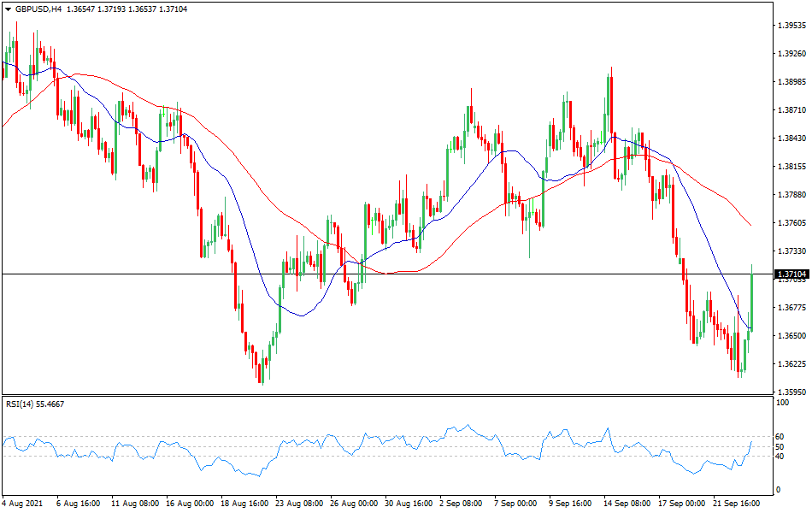The width and height of the screenshot is (812, 513).
Task: Click the 2 Sep 08:00 time label
Action: click(x=461, y=504)
